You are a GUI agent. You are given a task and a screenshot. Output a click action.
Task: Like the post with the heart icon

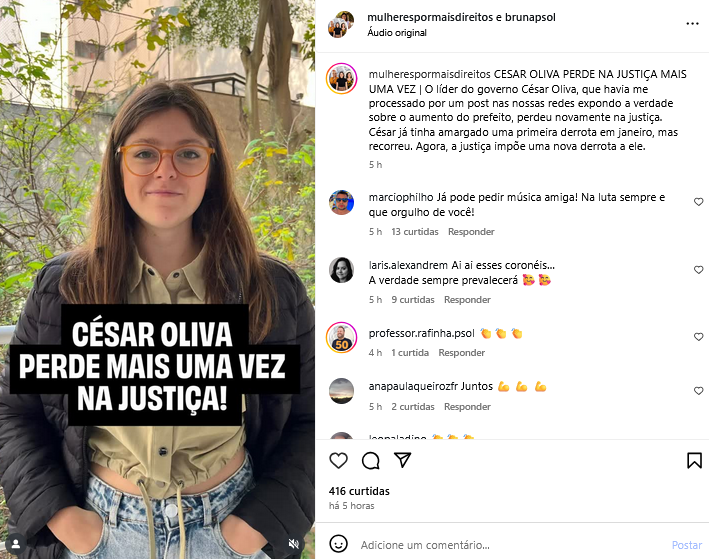tap(338, 460)
